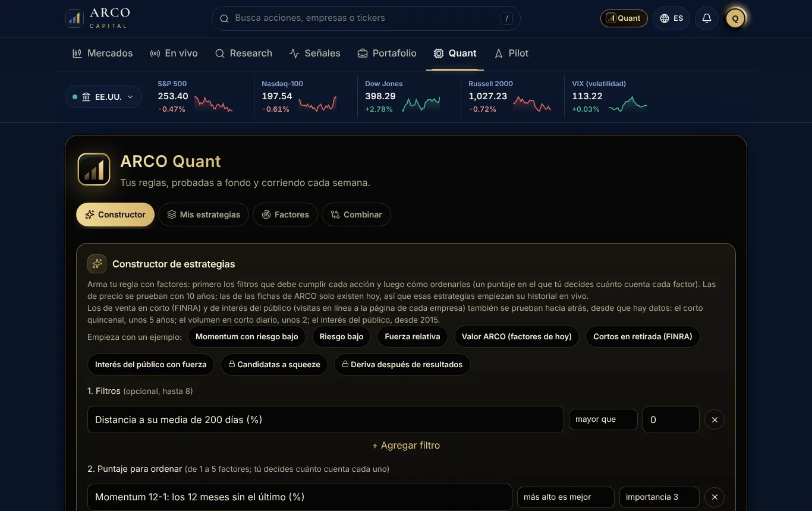Image resolution: width=812 pixels, height=511 pixels.
Task: Click the ARCO Quant bar-chart emblem
Action: click(x=94, y=169)
